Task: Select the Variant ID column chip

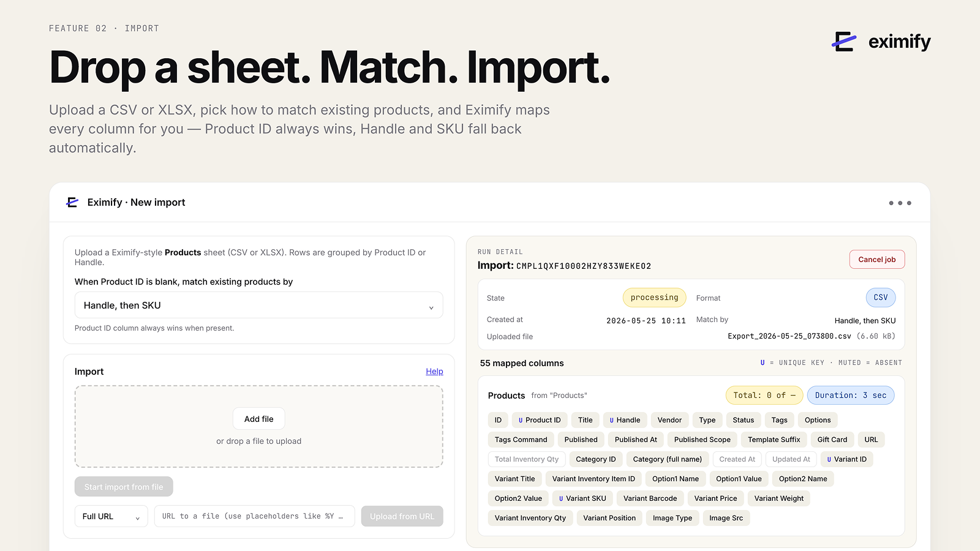Action: point(847,459)
